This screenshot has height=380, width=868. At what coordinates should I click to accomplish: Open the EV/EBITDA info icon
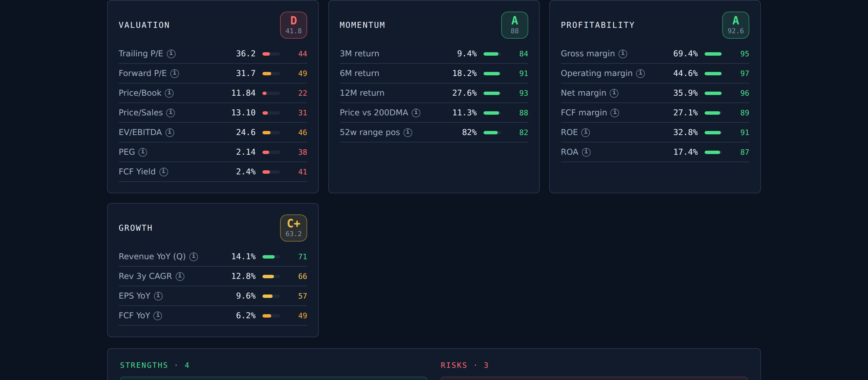click(x=170, y=132)
